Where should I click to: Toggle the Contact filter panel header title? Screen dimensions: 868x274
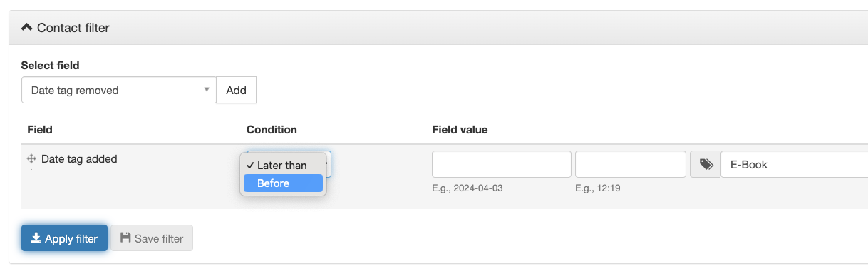pos(73,28)
